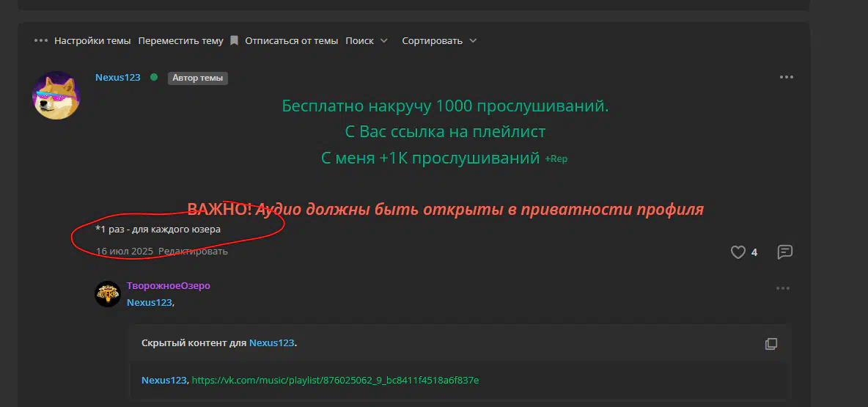Open three-dot menu on Nexus123's post
This screenshot has width=868, height=407.
786,77
